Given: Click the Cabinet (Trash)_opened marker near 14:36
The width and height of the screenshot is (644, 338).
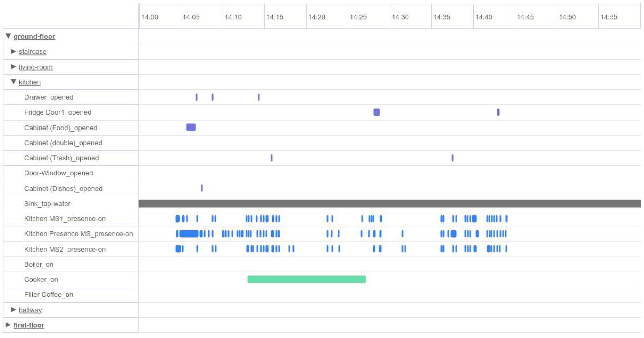Looking at the screenshot, I should [452, 158].
